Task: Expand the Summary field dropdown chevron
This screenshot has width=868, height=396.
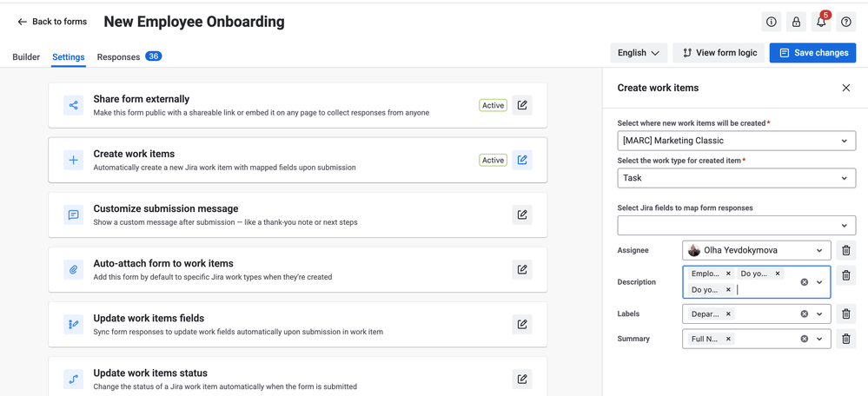Action: (x=820, y=339)
